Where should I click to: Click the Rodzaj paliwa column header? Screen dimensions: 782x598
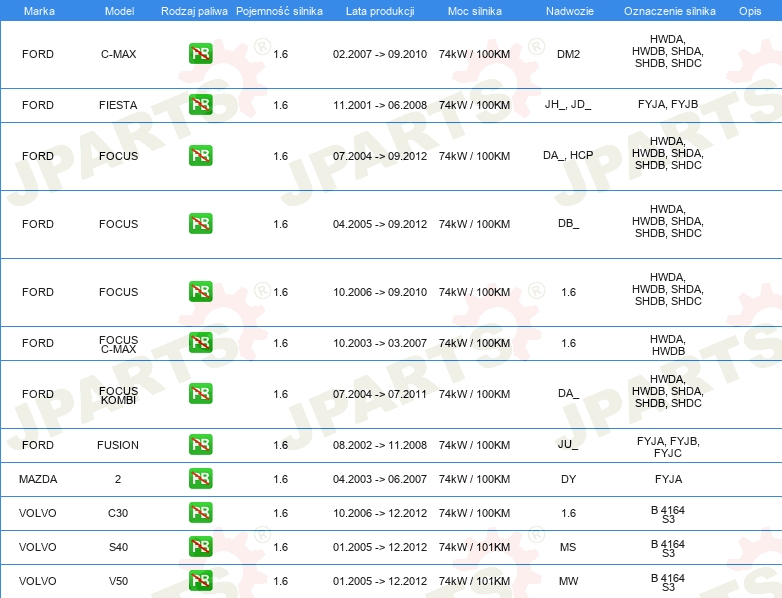point(194,11)
